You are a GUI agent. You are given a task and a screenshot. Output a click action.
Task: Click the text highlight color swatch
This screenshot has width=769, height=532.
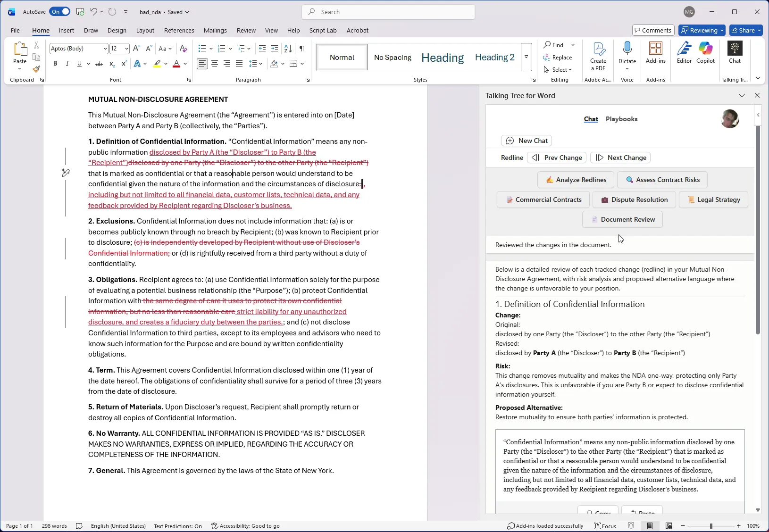157,64
